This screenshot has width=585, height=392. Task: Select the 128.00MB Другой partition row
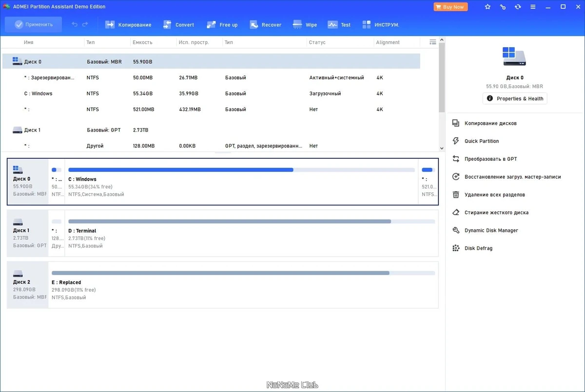point(211,146)
